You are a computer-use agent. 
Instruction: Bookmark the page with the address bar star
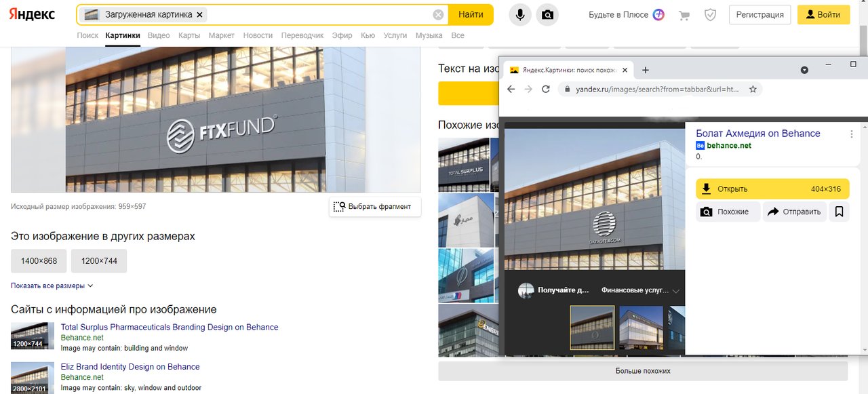point(753,89)
